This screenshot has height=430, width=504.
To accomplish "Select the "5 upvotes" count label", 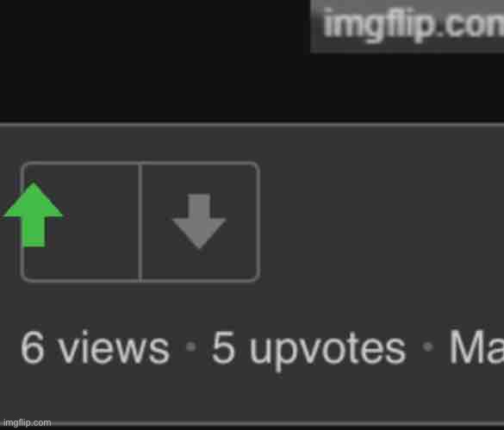I will (x=309, y=350).
